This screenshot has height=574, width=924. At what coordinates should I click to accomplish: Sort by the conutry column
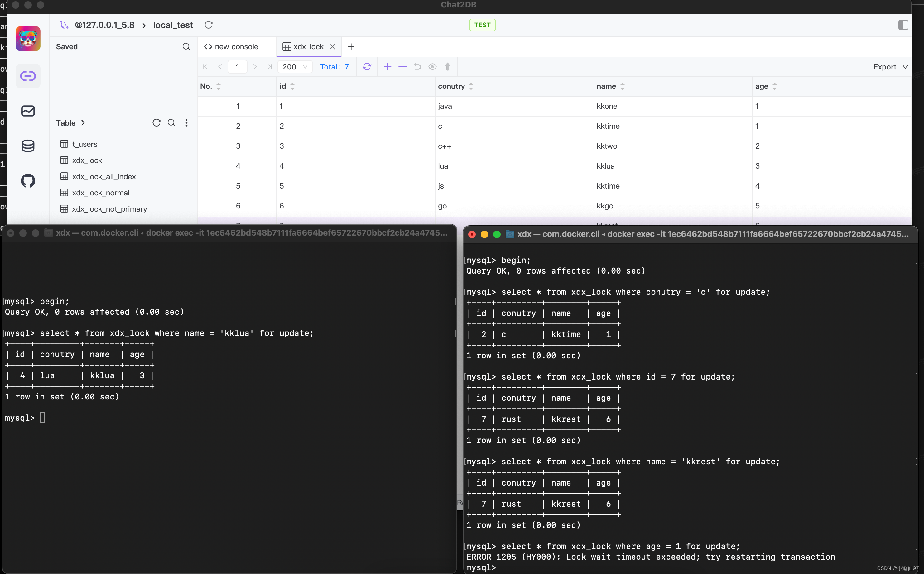(471, 86)
